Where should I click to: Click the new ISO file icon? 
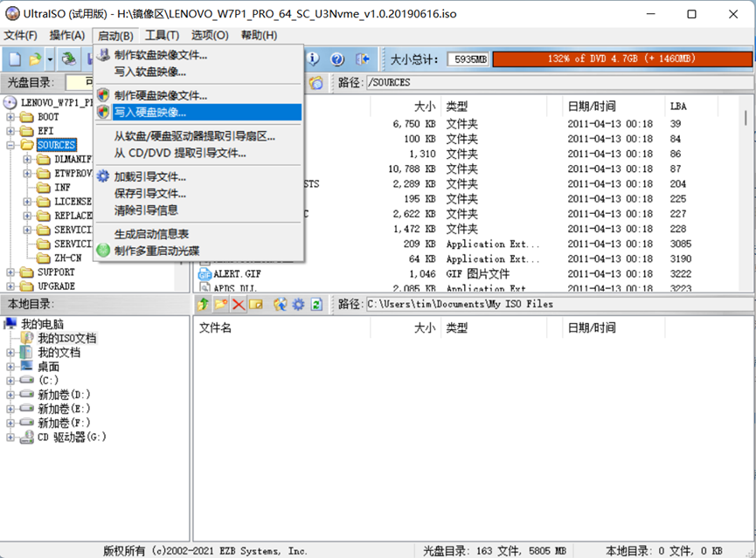pos(13,59)
